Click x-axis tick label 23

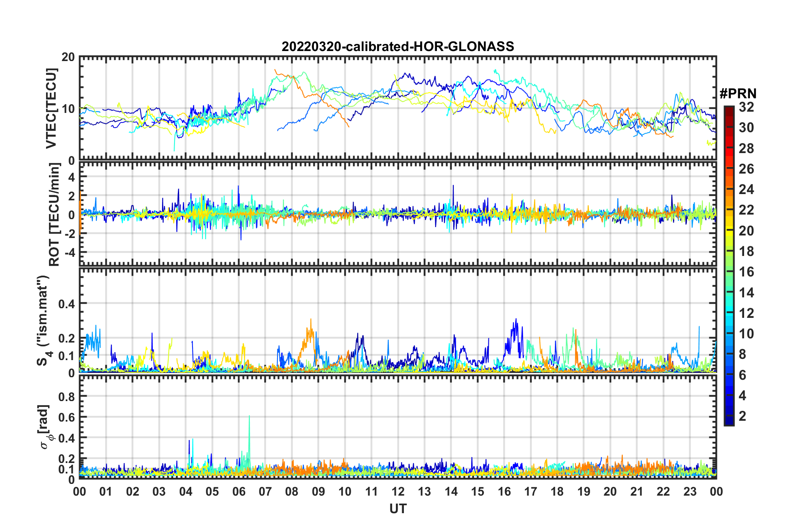pyautogui.click(x=690, y=491)
